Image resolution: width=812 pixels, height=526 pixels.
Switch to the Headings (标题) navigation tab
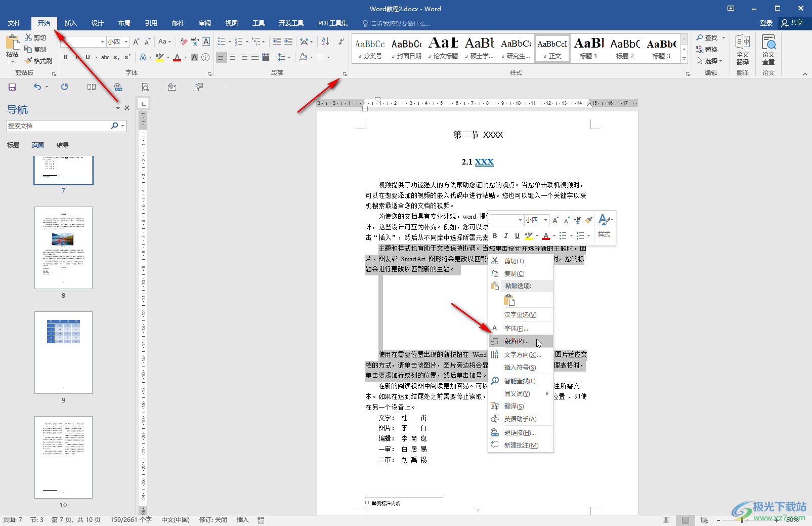pos(13,145)
